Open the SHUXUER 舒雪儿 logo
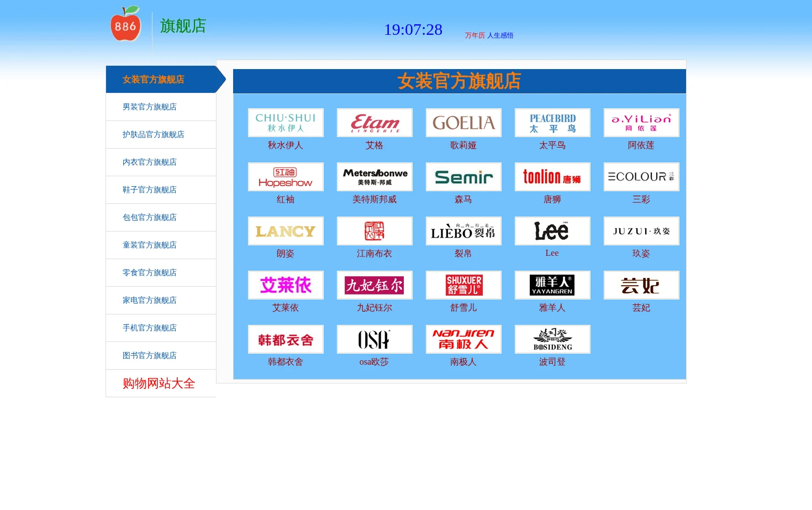812x510 pixels. [463, 285]
